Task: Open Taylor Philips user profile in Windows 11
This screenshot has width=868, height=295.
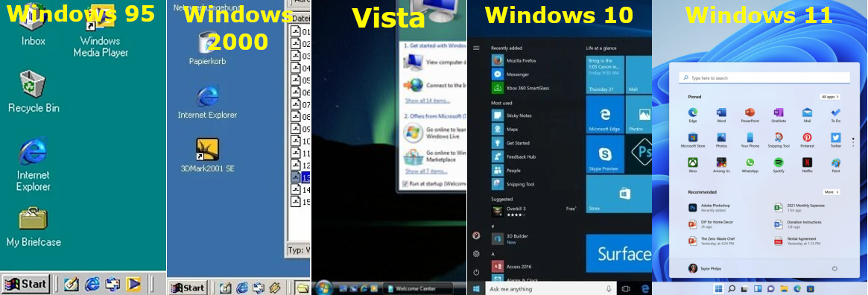Action: (705, 268)
